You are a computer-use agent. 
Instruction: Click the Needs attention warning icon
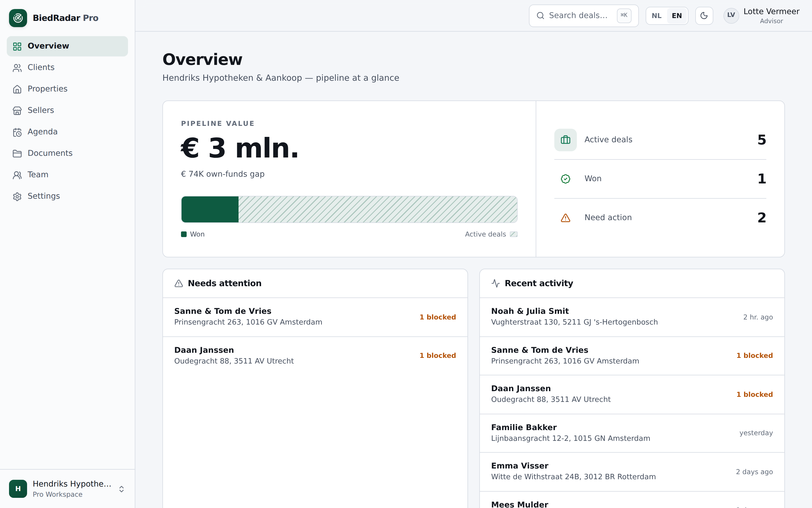(x=179, y=284)
